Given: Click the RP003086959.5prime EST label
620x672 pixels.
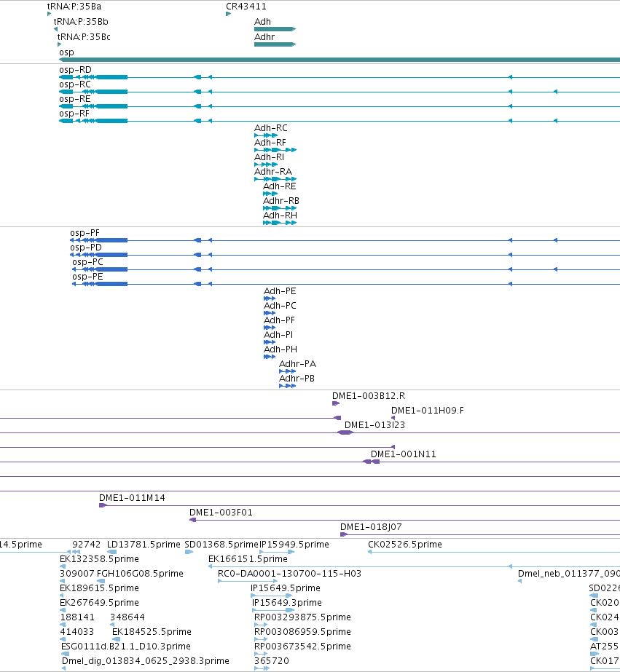Looking at the screenshot, I should pyautogui.click(x=302, y=632).
